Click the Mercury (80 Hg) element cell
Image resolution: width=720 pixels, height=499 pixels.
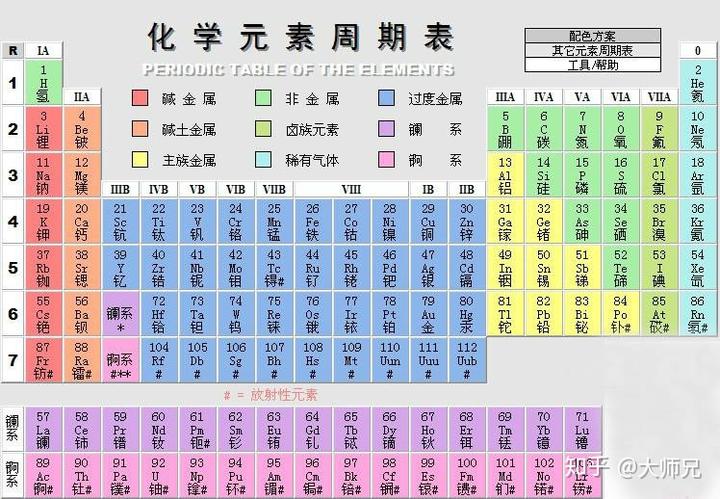click(x=467, y=314)
